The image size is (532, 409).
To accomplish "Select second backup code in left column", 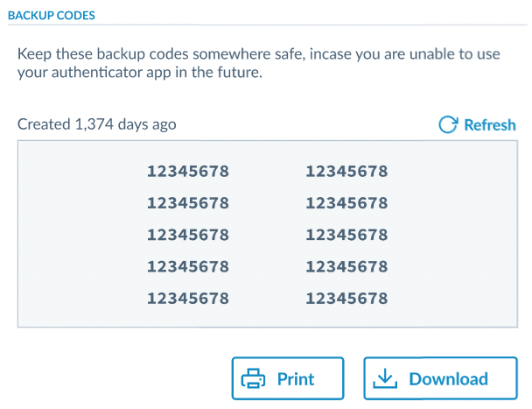I will coord(188,203).
